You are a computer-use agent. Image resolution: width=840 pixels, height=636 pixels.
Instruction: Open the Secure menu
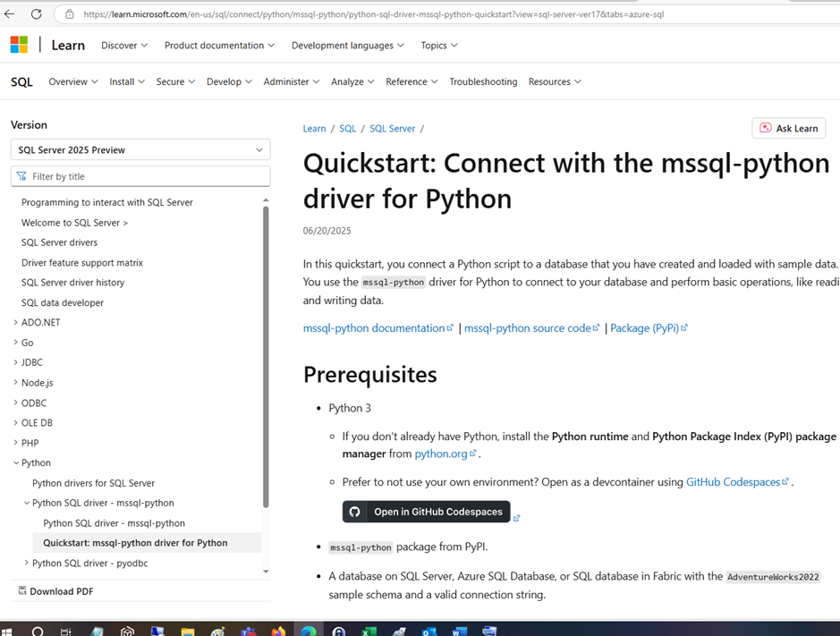pos(175,81)
